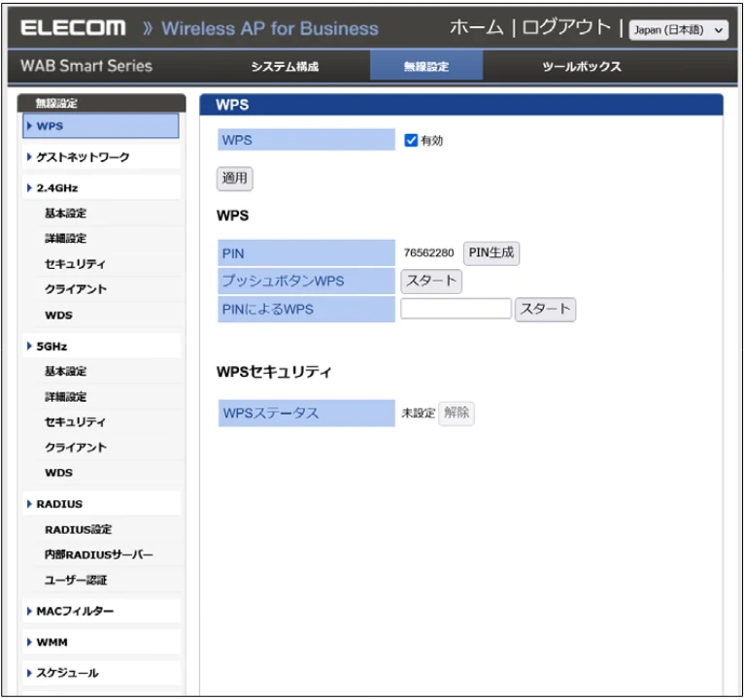Toggle the WPS 有効 checkbox

tap(411, 140)
